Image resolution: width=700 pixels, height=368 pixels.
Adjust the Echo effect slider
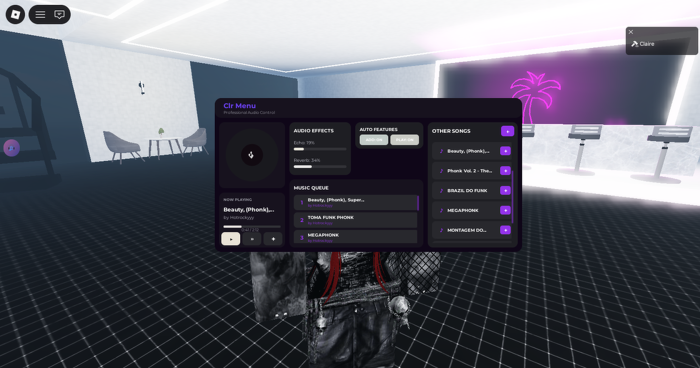pyautogui.click(x=320, y=149)
